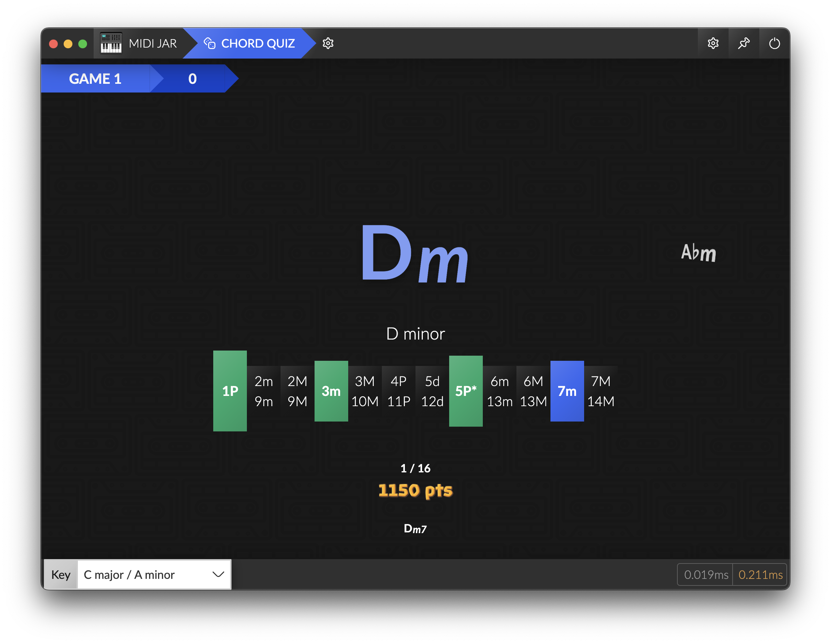The width and height of the screenshot is (831, 644).
Task: Click the 0.211ms latency indicator
Action: [x=760, y=574]
